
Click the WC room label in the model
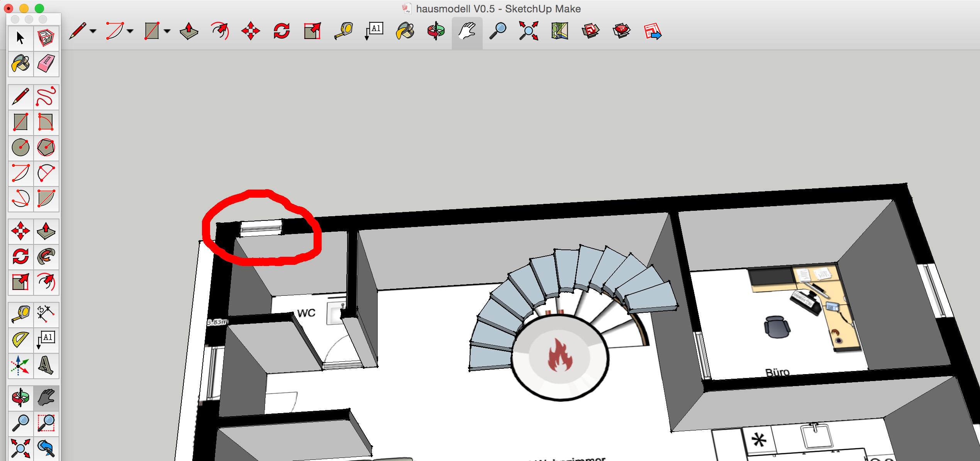tap(306, 313)
